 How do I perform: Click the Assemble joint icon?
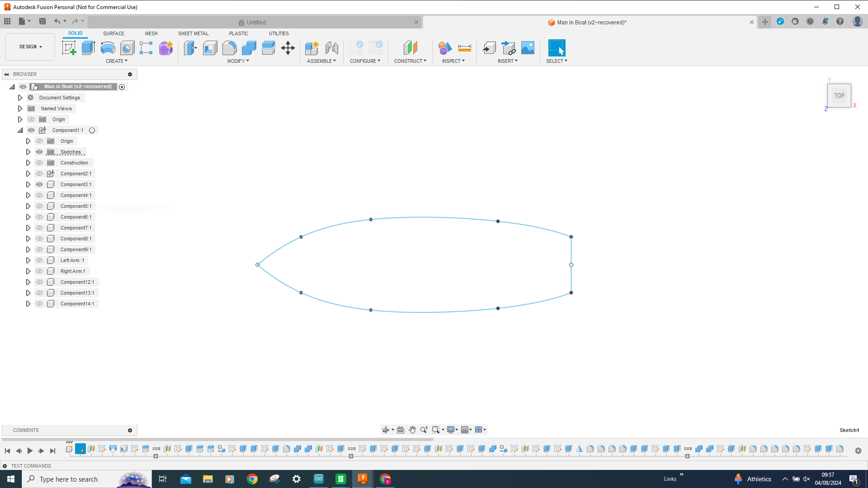coord(331,47)
